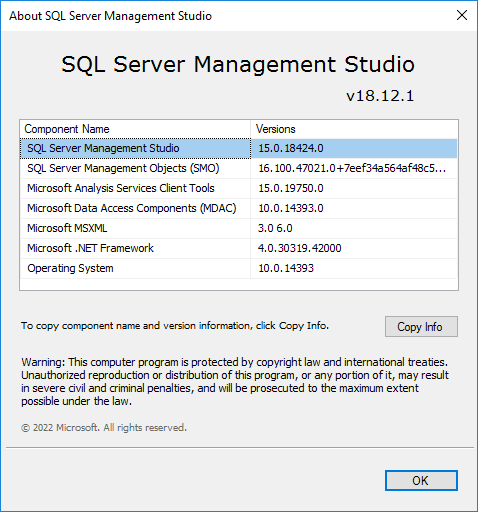The height and width of the screenshot is (512, 478).
Task: Click the Copy Info button
Action: [421, 327]
